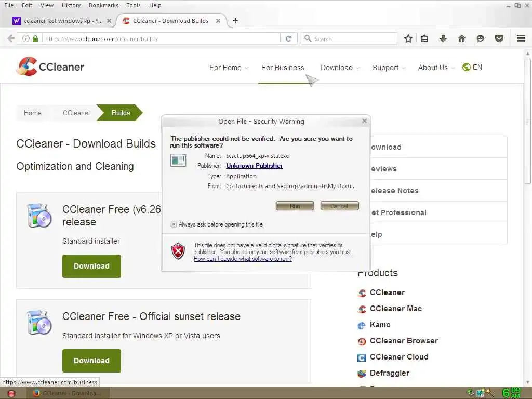This screenshot has height=399, width=532.
Task: Click the Unknown Publisher link
Action: [x=254, y=166]
